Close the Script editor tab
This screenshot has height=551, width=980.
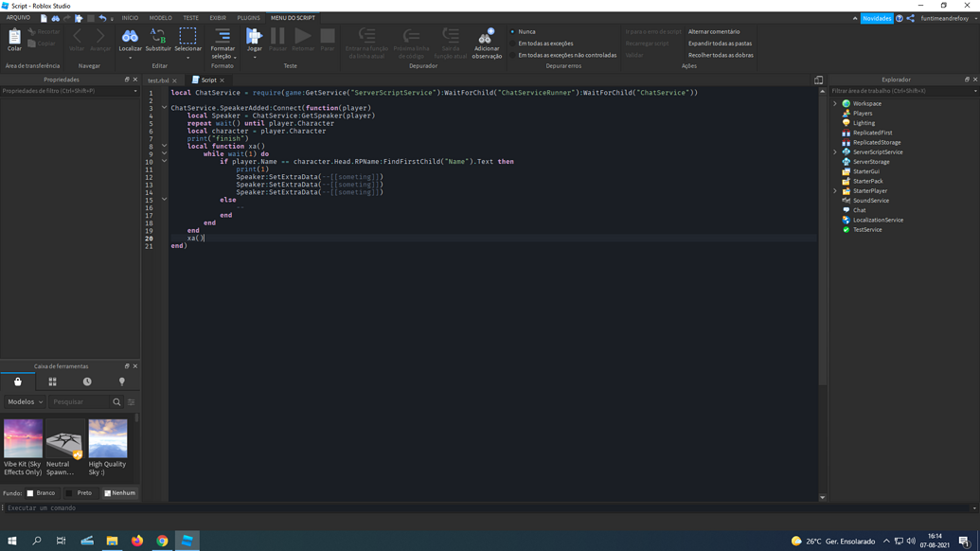pyautogui.click(x=222, y=80)
